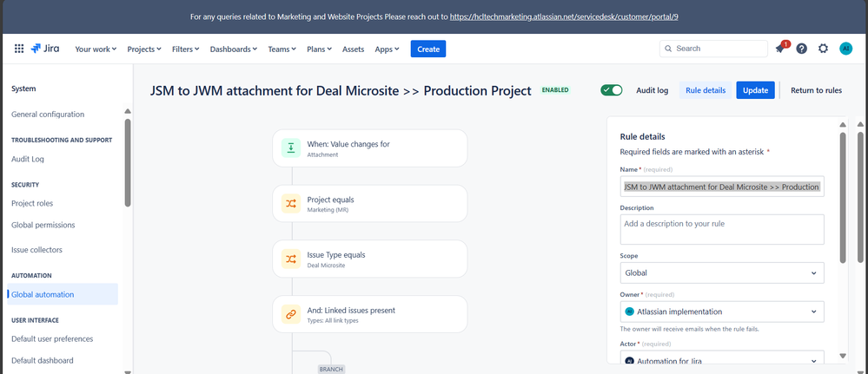Open the app switcher grid icon
Screen dimensions: 868x374
[19, 49]
